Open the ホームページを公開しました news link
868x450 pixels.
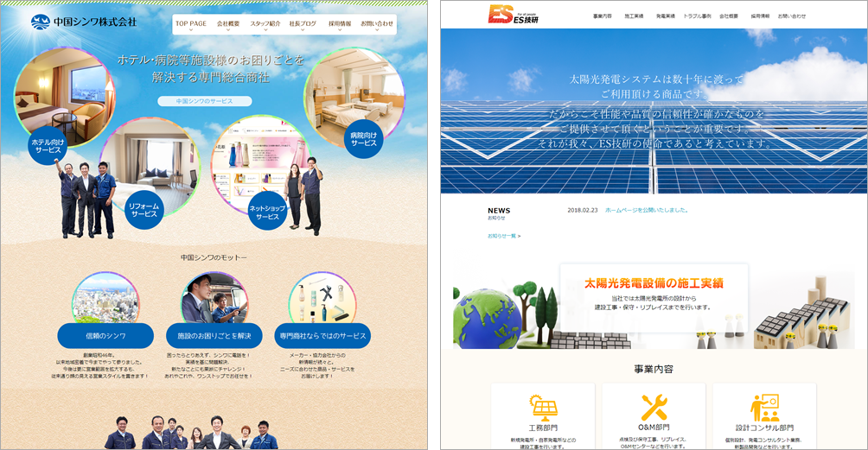(647, 210)
